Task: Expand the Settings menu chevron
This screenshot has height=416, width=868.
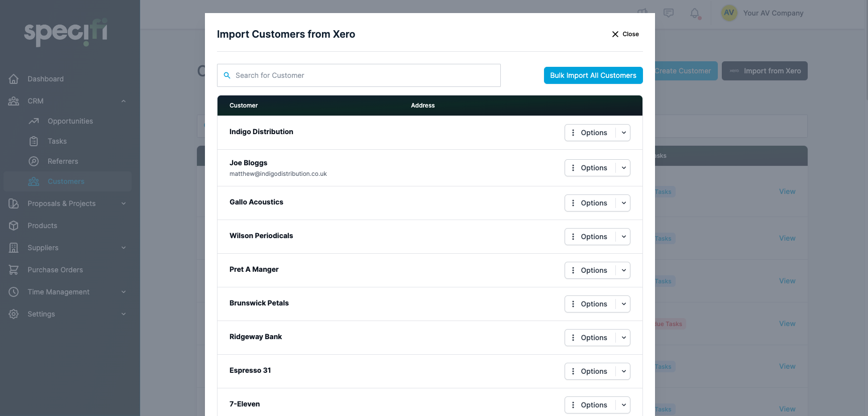Action: point(124,314)
